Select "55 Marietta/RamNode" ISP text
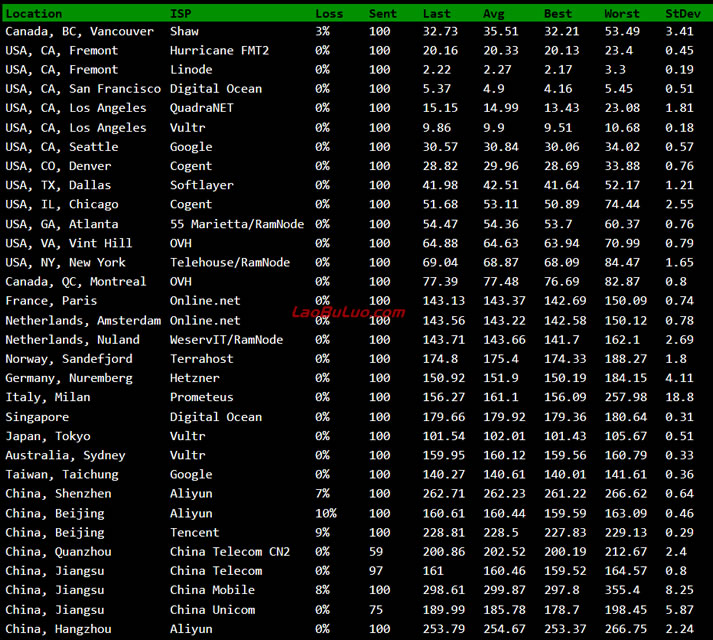The width and height of the screenshot is (713, 640). pyautogui.click(x=237, y=224)
